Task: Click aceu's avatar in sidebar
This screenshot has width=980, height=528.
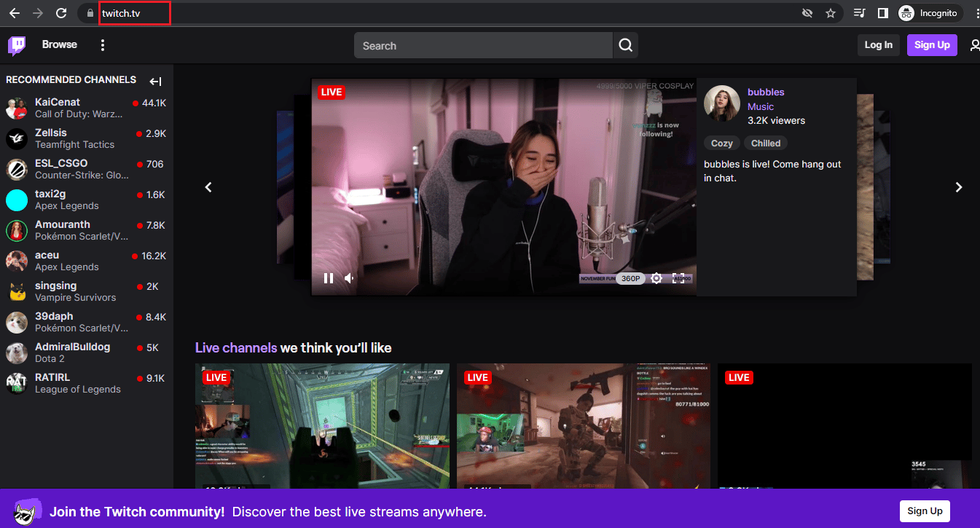Action: 17,261
